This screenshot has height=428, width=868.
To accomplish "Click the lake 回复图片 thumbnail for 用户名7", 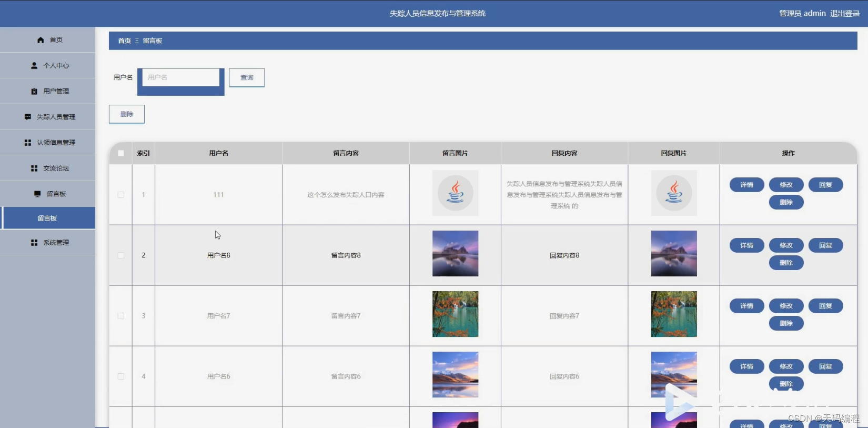I will pyautogui.click(x=674, y=314).
